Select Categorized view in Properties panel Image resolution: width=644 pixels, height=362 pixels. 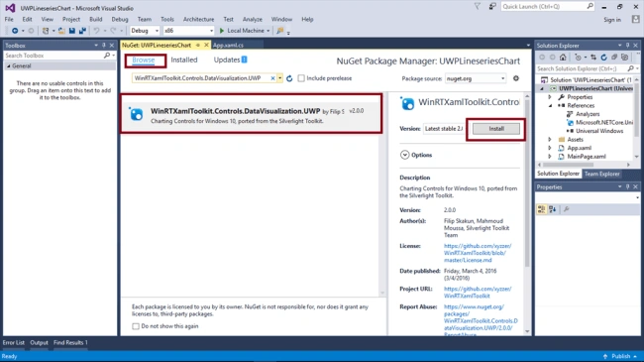click(542, 209)
